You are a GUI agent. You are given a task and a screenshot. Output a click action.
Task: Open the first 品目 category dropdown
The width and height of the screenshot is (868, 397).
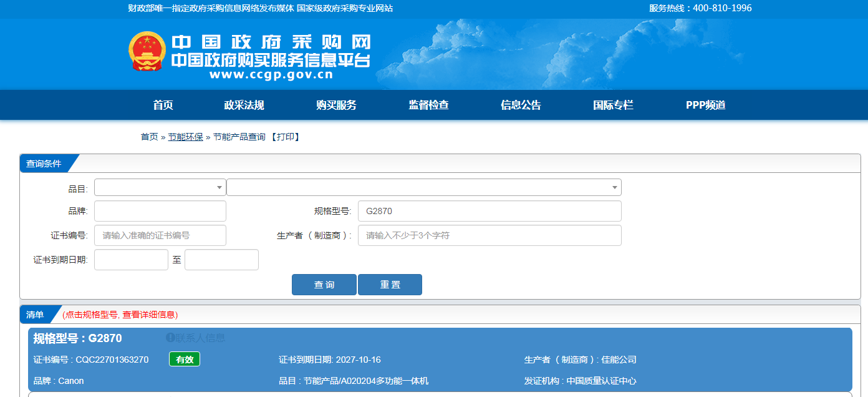tap(160, 187)
